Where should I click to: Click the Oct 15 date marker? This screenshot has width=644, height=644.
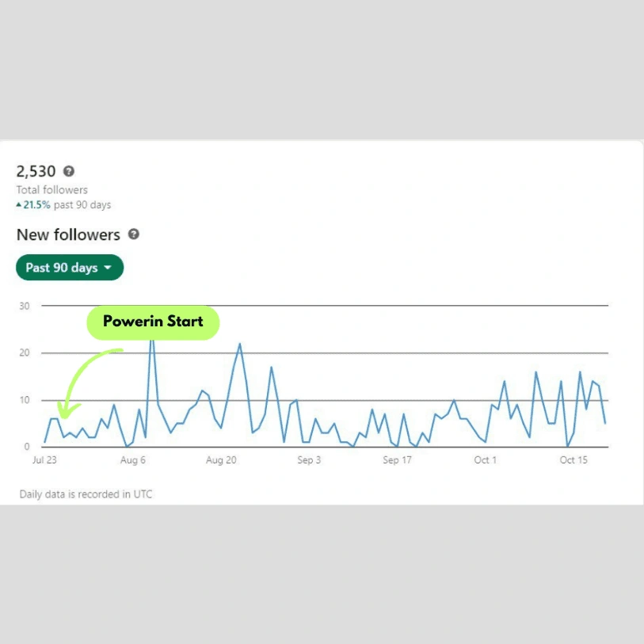[x=573, y=459]
